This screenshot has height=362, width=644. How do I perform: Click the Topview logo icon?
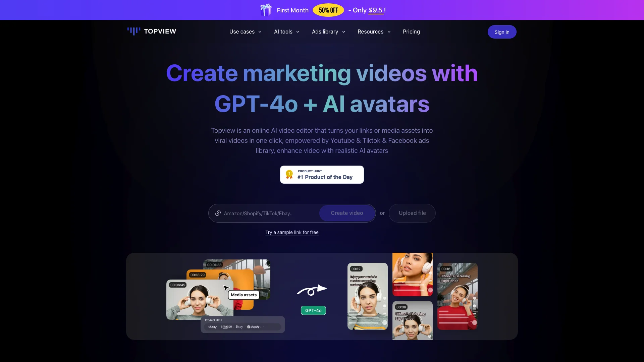tap(133, 32)
